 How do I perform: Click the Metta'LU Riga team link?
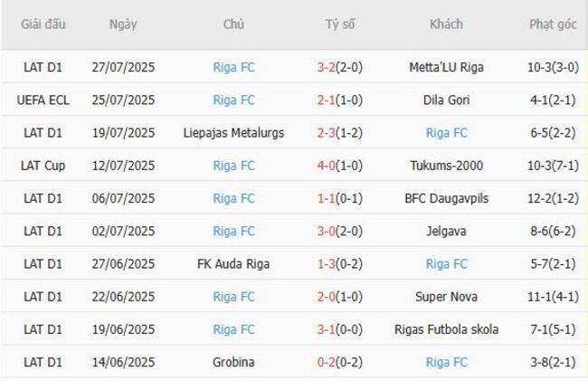pyautogui.click(x=446, y=67)
